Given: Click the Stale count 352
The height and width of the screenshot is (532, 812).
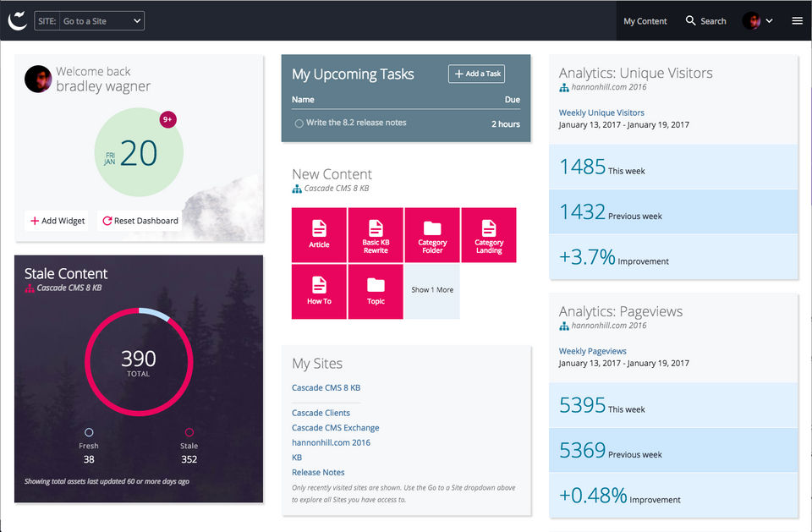Looking at the screenshot, I should pyautogui.click(x=189, y=459).
